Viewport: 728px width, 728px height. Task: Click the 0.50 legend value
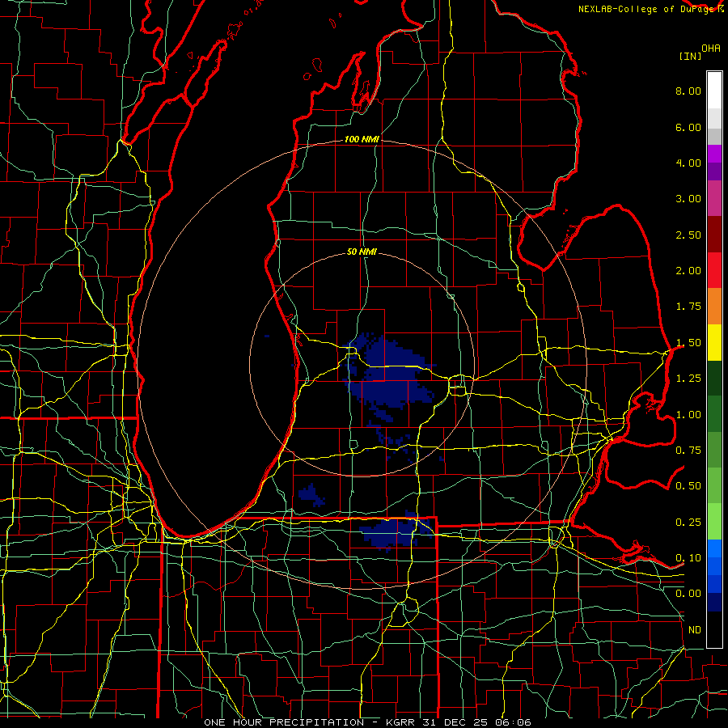click(688, 486)
